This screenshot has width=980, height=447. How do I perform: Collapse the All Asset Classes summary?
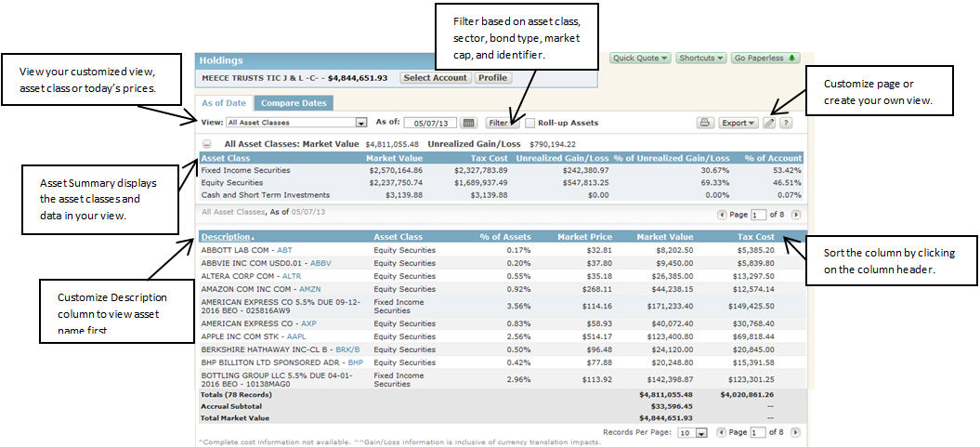click(x=206, y=144)
